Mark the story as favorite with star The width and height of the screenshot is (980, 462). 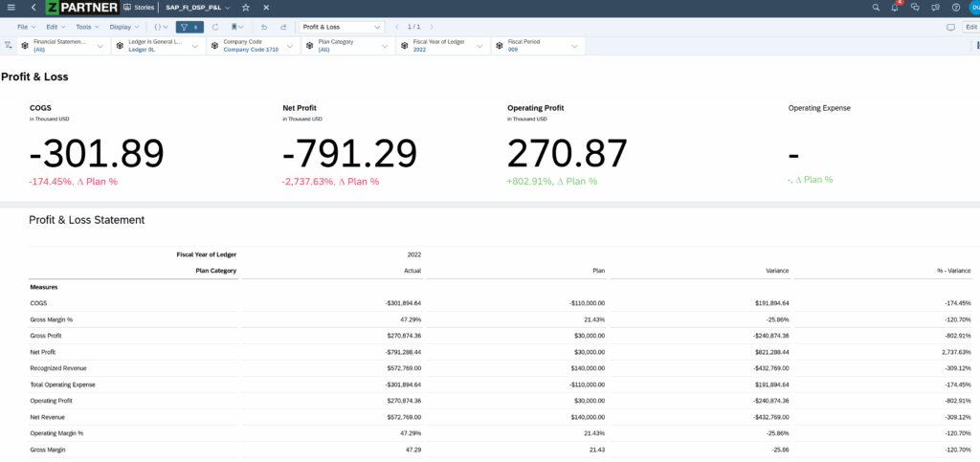point(246,8)
